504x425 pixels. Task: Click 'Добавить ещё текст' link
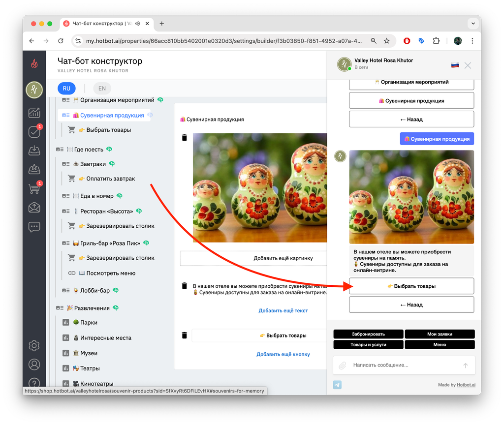point(283,310)
